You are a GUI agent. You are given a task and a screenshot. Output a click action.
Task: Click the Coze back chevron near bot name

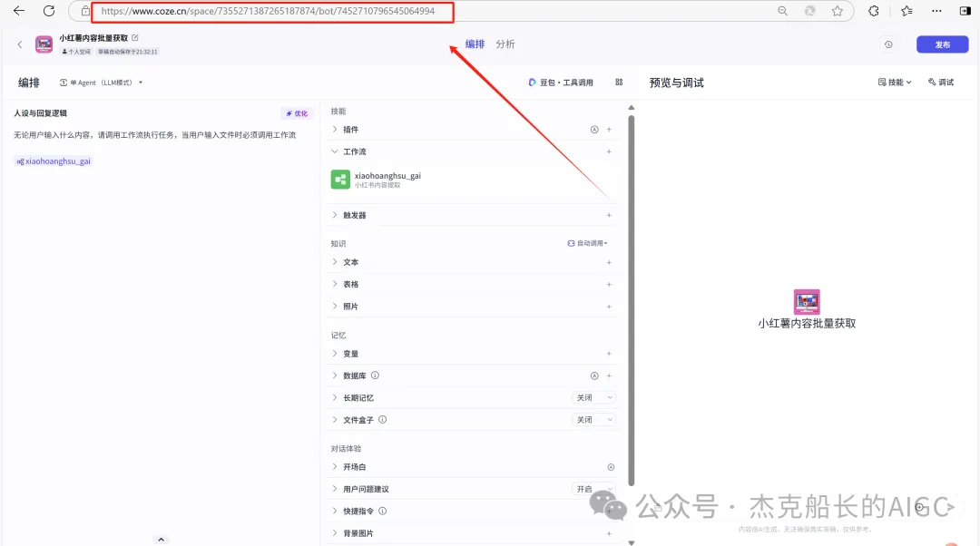[x=20, y=44]
